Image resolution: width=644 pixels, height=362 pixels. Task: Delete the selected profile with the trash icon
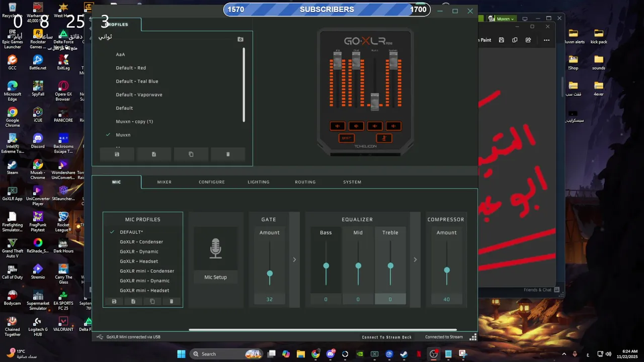(x=228, y=154)
